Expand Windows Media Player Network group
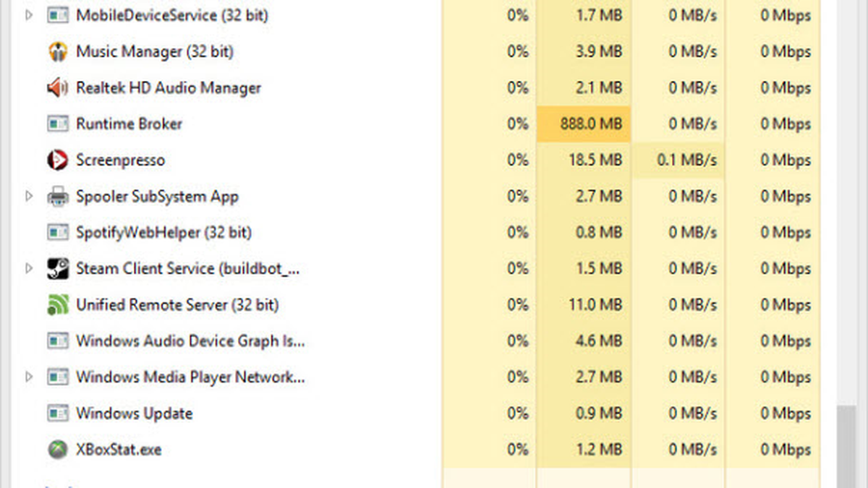Image resolution: width=868 pixels, height=488 pixels. (x=29, y=377)
